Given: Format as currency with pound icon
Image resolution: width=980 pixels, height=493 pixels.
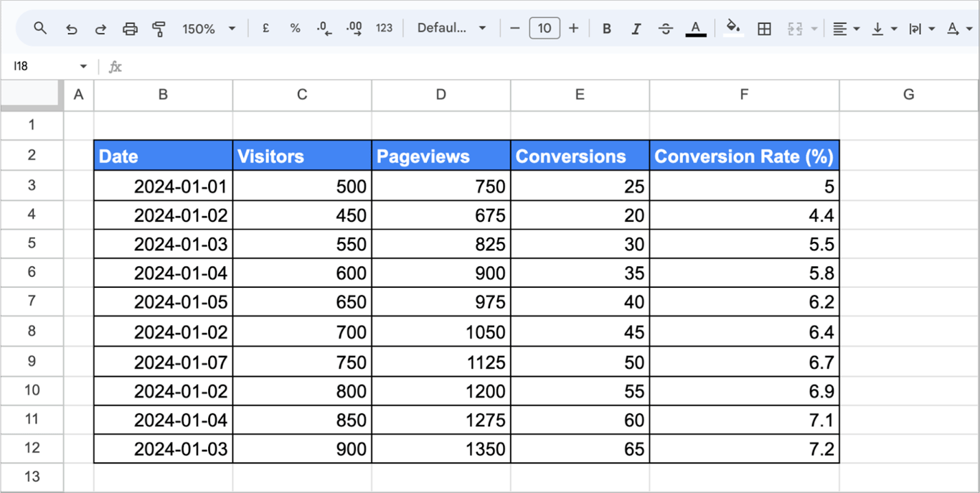Looking at the screenshot, I should (x=265, y=28).
